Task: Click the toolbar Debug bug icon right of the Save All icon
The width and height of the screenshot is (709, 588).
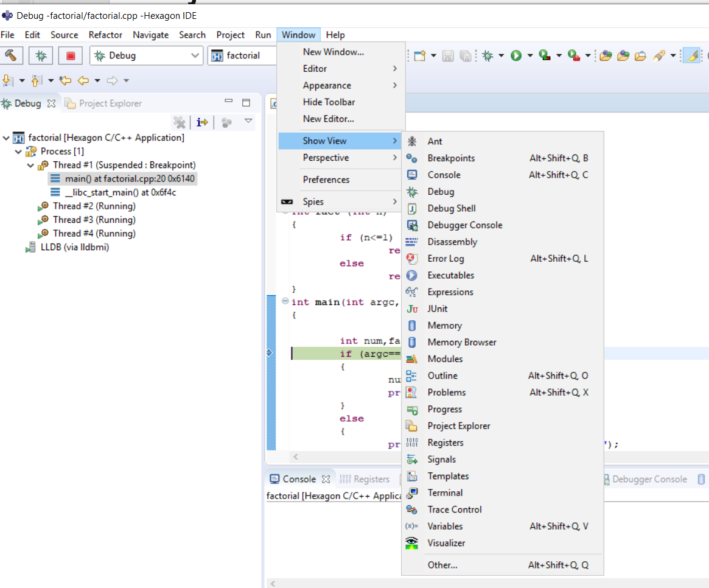Action: (x=487, y=55)
